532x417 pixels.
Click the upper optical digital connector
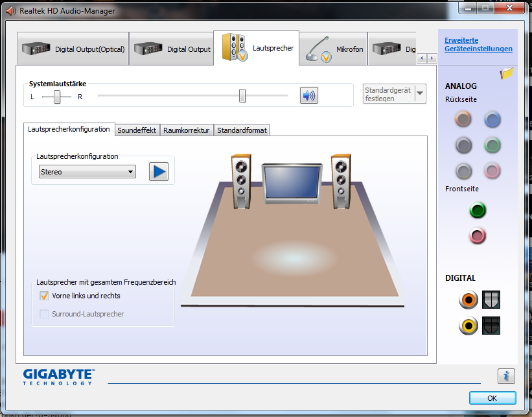(491, 300)
